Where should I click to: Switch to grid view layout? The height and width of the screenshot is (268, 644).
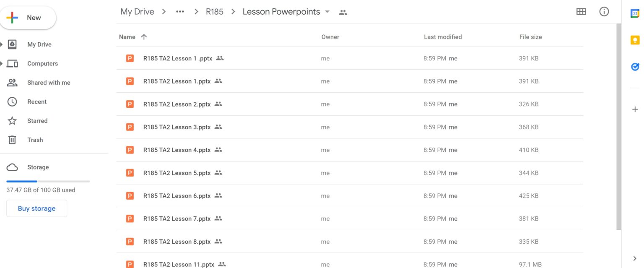pyautogui.click(x=581, y=11)
